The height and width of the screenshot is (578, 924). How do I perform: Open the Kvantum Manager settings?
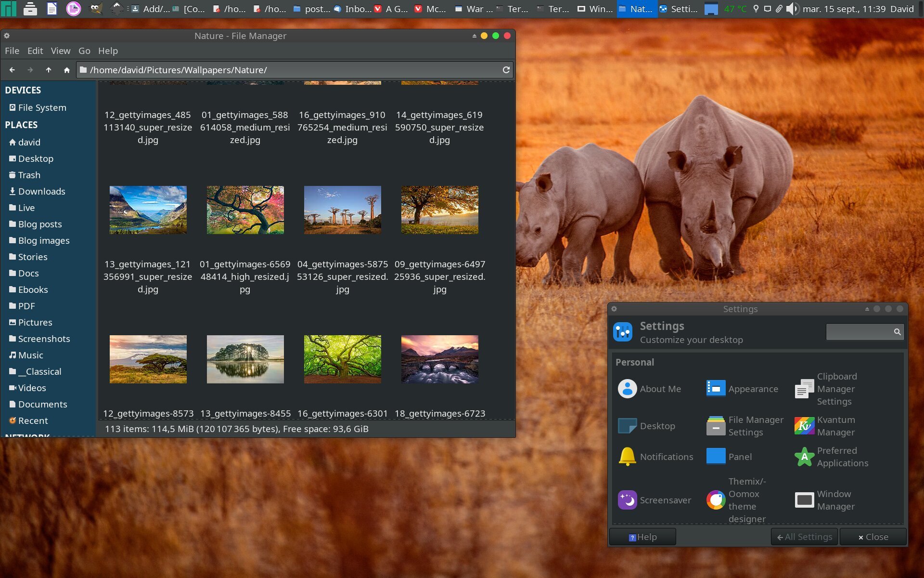pyautogui.click(x=804, y=426)
